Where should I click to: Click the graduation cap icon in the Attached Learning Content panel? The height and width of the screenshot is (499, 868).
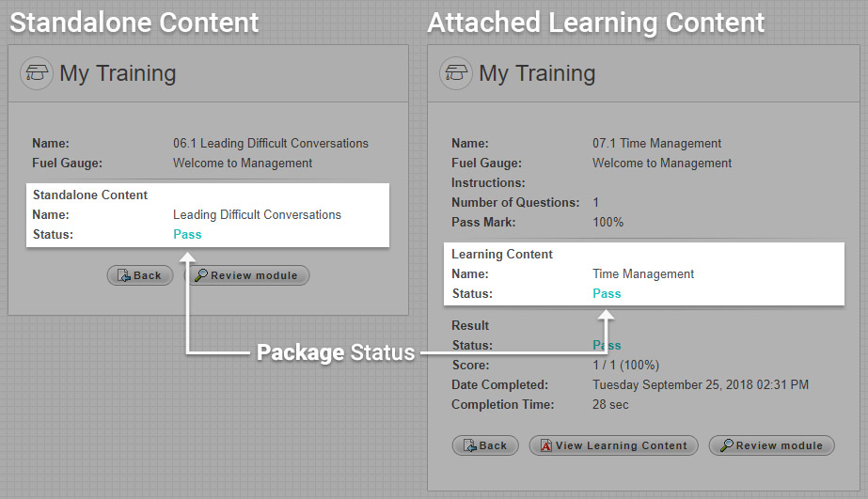click(x=456, y=72)
